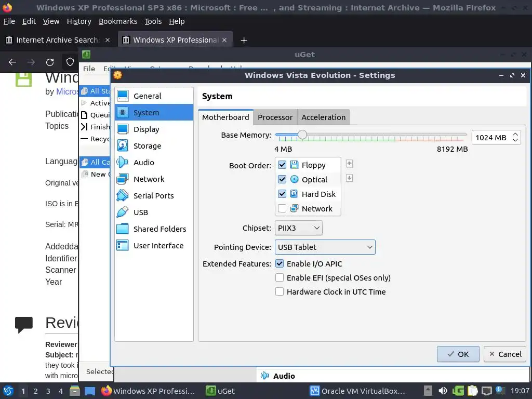Switch to Oracle VM VirtualBox taskbar entry
This screenshot has height=399, width=532.
pos(357,391)
